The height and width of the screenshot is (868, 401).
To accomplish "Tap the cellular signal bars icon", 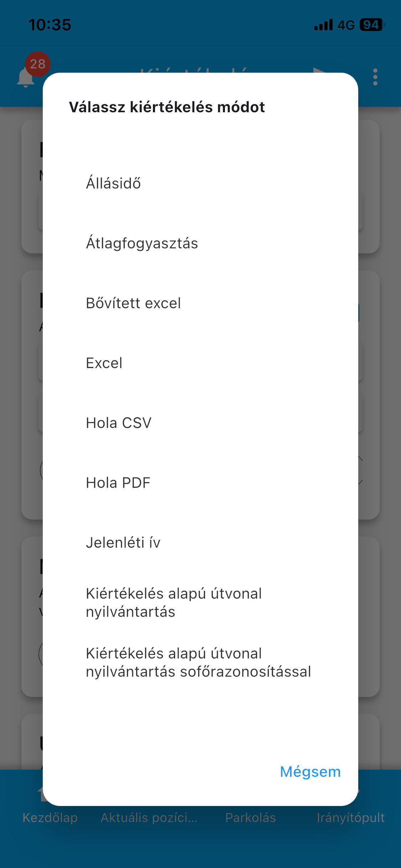I will (323, 25).
